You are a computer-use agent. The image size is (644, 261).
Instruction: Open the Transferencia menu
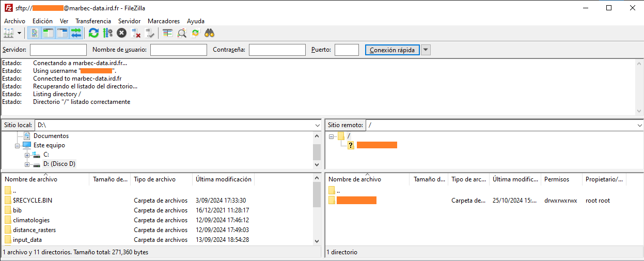click(x=93, y=21)
